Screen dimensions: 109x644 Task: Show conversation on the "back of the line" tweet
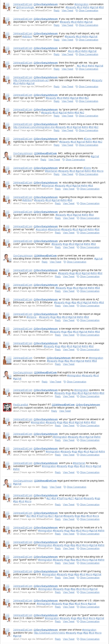pos(89,130)
